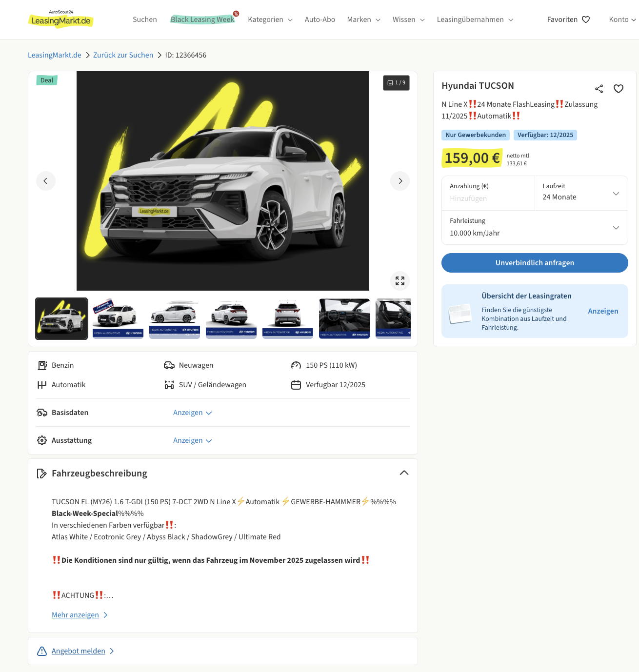Open the fullscreen image view icon

pos(400,281)
